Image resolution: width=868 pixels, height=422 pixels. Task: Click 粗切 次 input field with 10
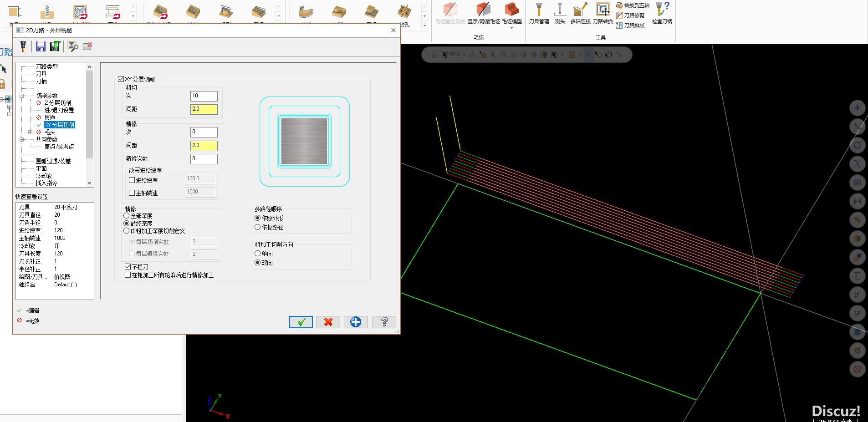pos(204,96)
